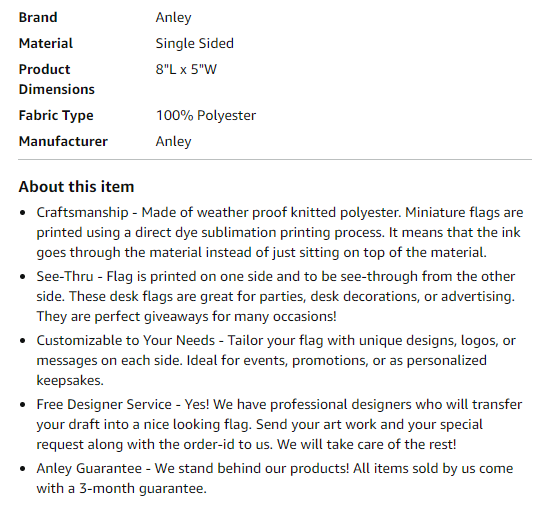
Task: Click the Product Dimensions label
Action: pos(56,79)
